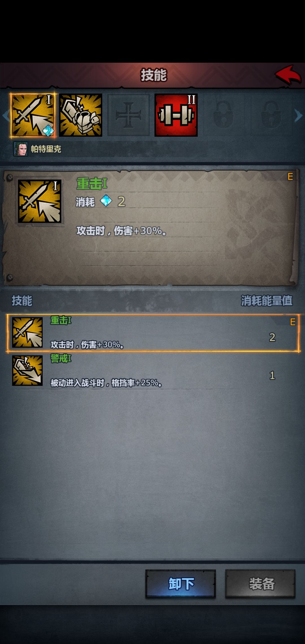Viewport: 305px width, 644px height.
Task: Tap the second locked skill slot
Action: click(x=271, y=115)
